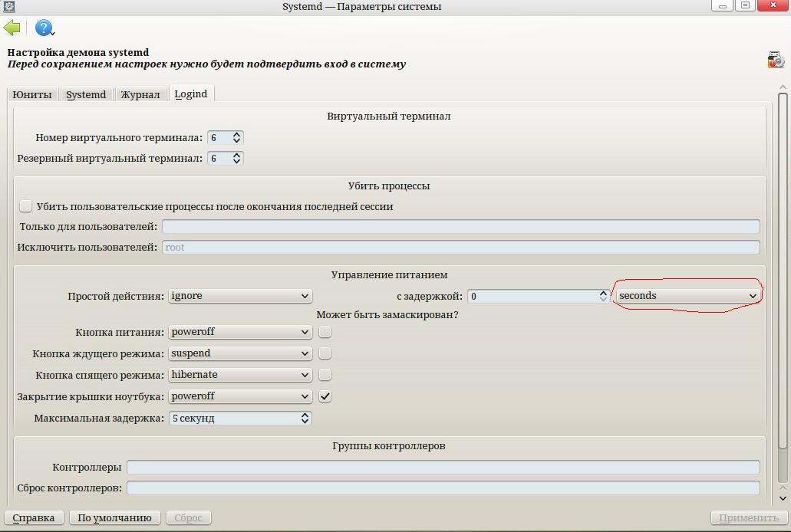Open the blue help question-mark icon

44,28
